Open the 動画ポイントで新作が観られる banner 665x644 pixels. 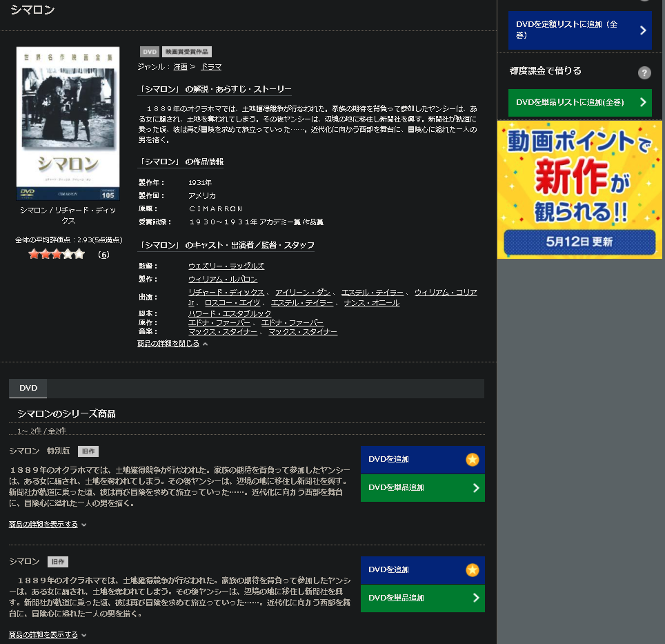coord(579,190)
